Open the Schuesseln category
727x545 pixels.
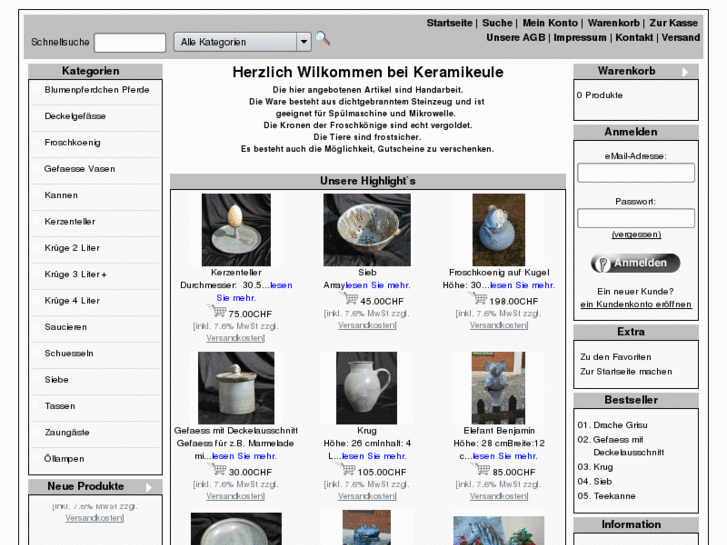69,353
